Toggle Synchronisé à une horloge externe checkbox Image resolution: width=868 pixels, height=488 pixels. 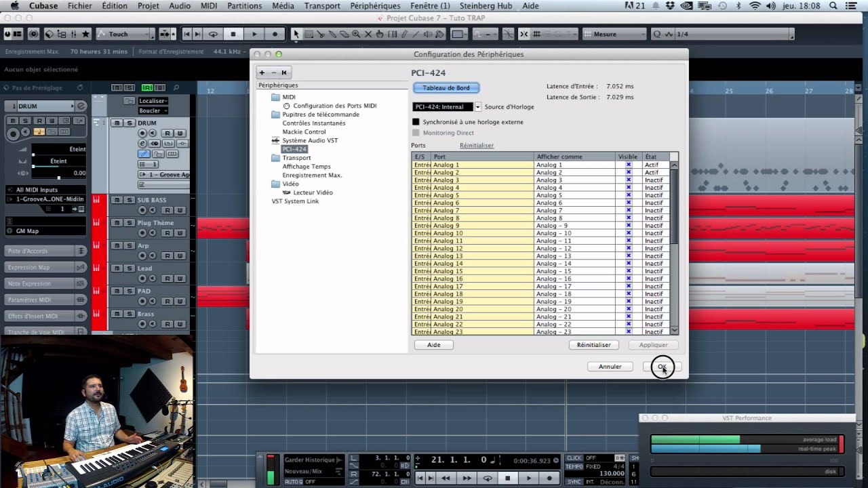pyautogui.click(x=416, y=122)
